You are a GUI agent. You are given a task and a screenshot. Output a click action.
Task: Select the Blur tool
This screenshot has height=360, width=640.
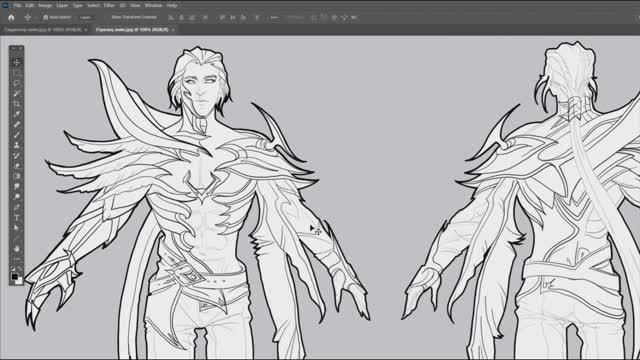click(16, 187)
